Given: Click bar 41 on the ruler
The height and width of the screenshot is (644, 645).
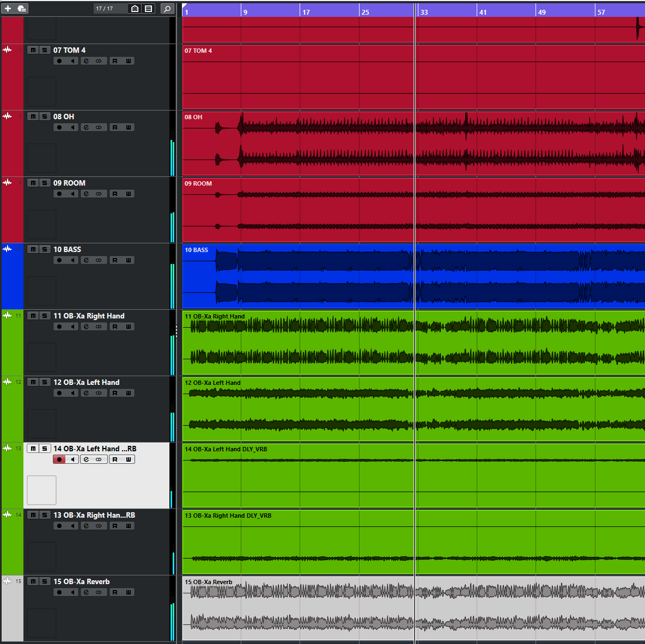Looking at the screenshot, I should 483,12.
